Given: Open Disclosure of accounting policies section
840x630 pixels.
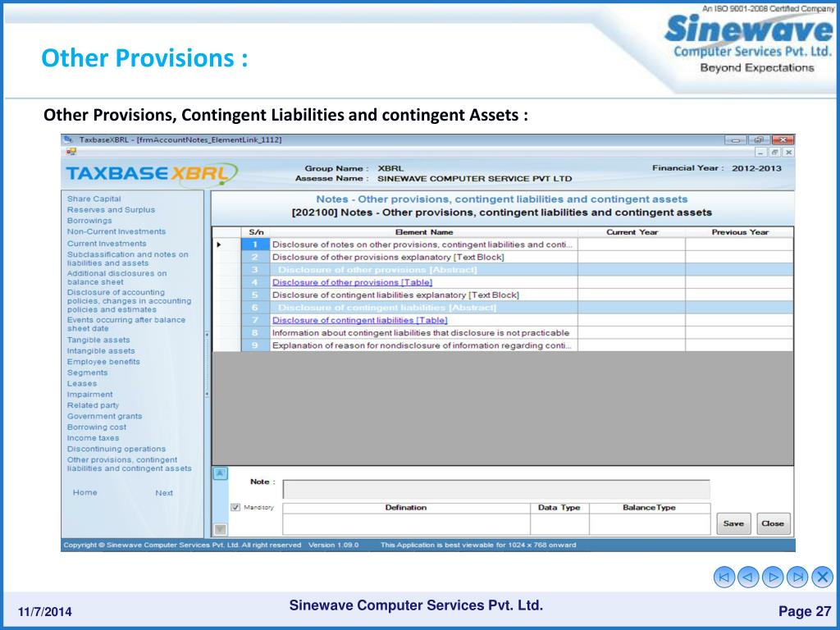Looking at the screenshot, I should 129,301.
